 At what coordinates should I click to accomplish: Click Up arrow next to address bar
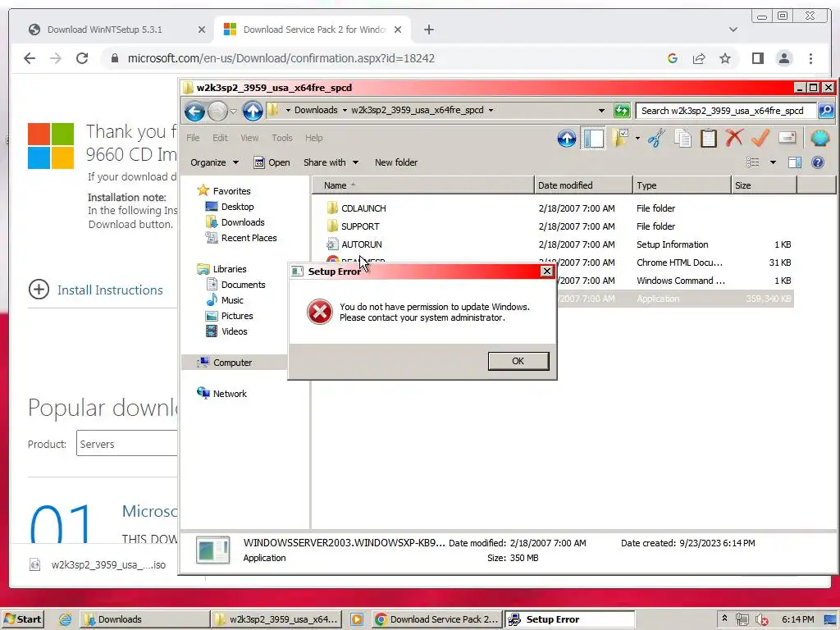point(253,111)
